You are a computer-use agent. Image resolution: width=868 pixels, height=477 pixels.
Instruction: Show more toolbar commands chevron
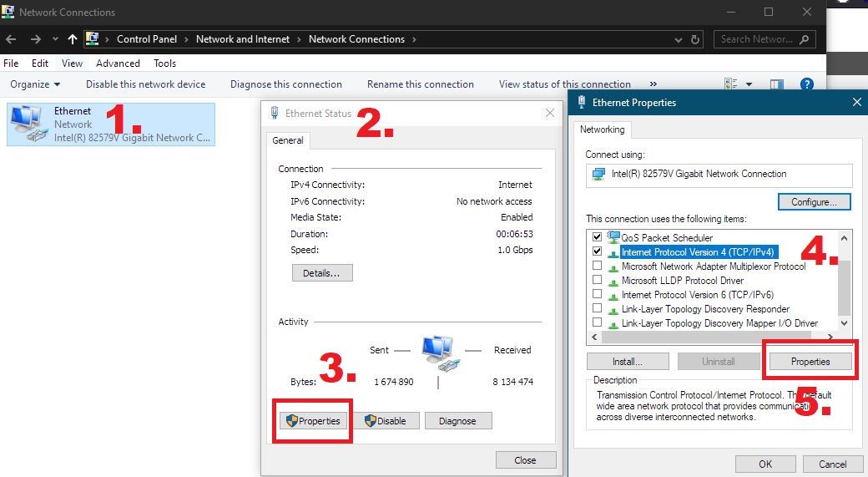coord(654,84)
